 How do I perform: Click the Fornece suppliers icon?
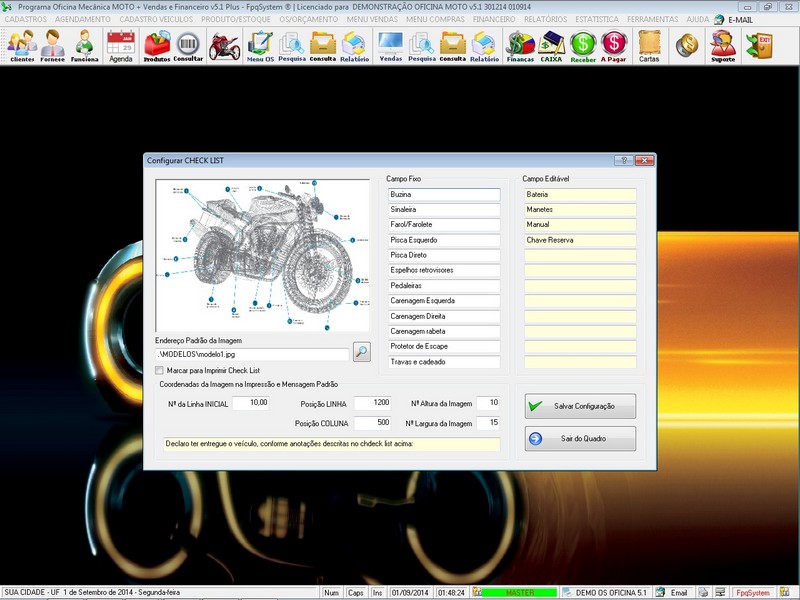pyautogui.click(x=53, y=46)
